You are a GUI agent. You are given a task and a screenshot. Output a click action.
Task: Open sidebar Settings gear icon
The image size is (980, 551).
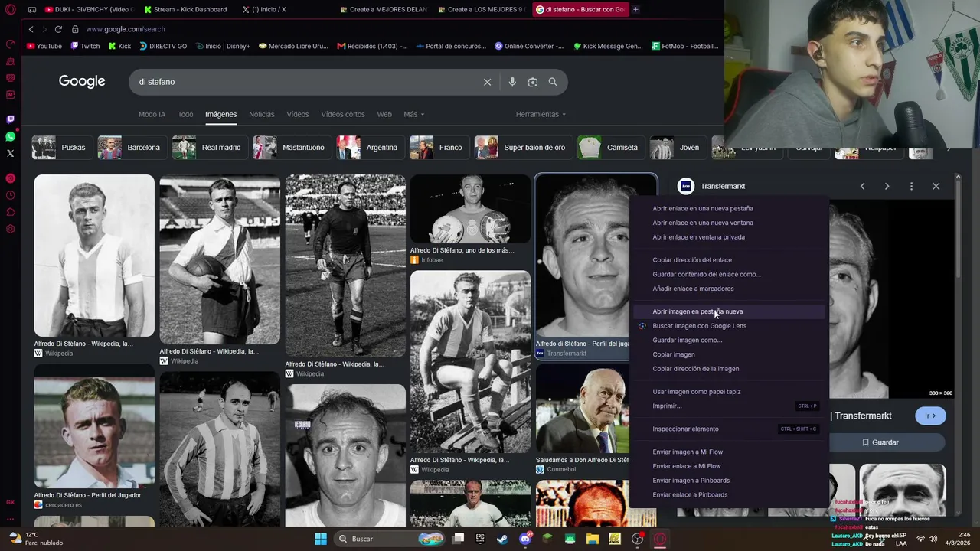[x=11, y=229]
